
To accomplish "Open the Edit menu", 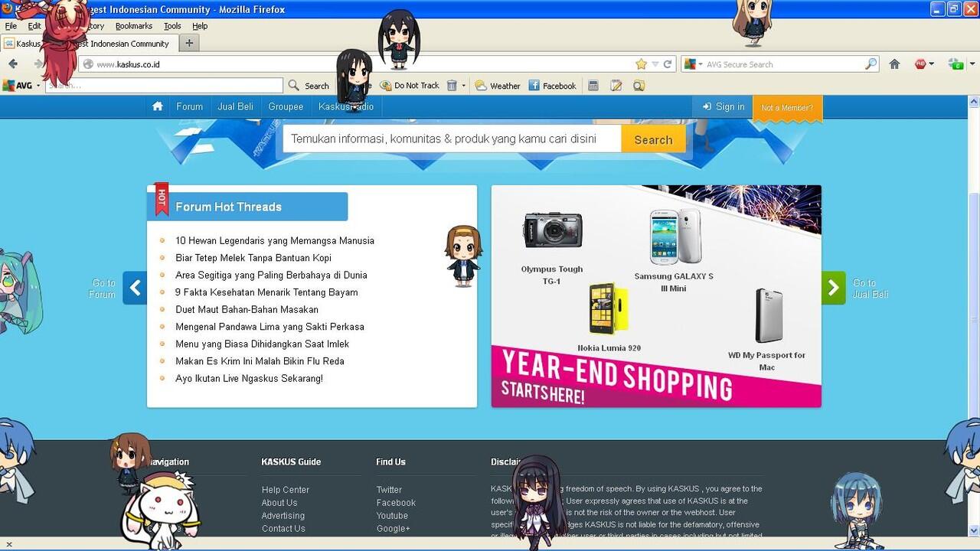I will point(34,26).
